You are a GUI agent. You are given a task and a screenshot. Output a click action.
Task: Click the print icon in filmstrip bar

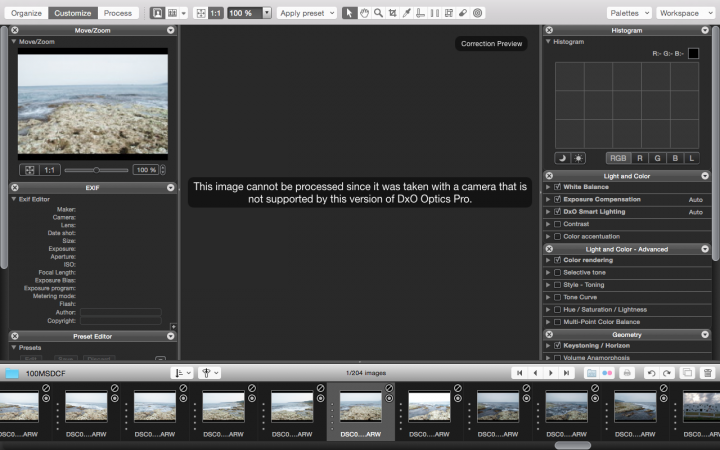(627, 373)
